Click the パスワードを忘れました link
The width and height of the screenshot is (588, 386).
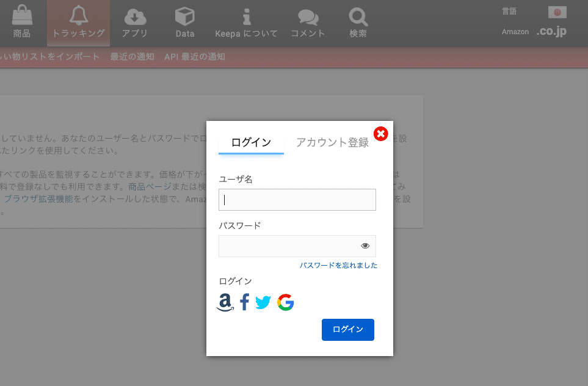point(338,265)
